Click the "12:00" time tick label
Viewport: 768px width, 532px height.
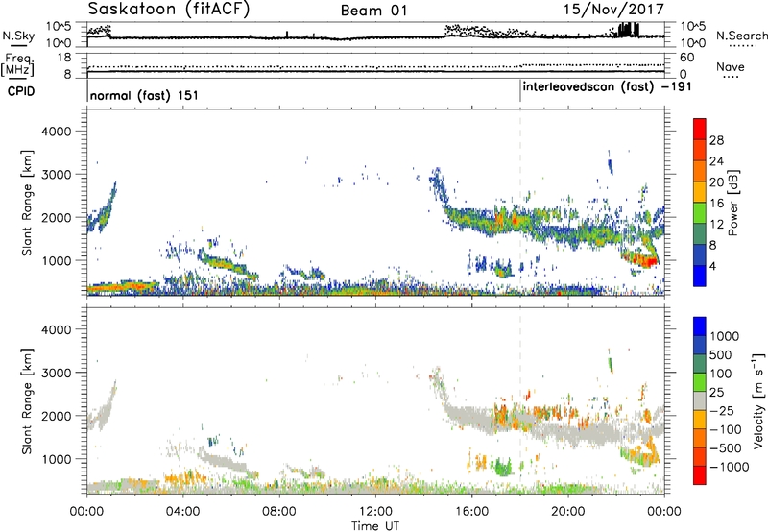click(375, 512)
